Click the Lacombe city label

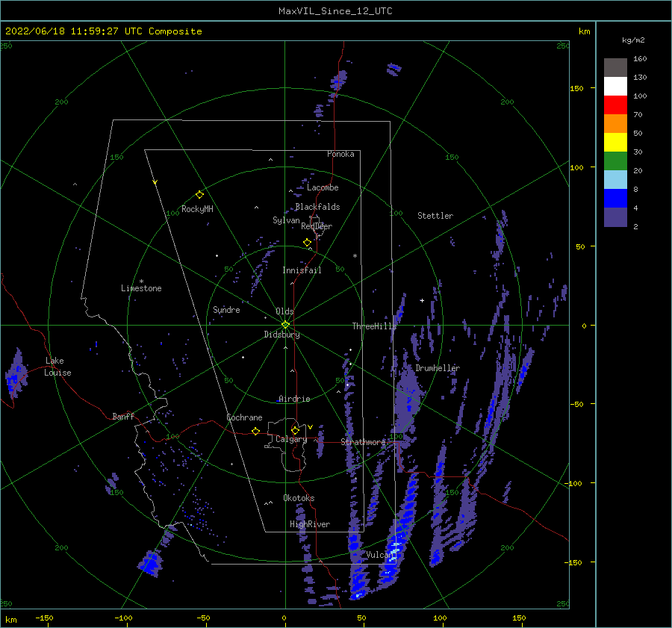pyautogui.click(x=323, y=187)
